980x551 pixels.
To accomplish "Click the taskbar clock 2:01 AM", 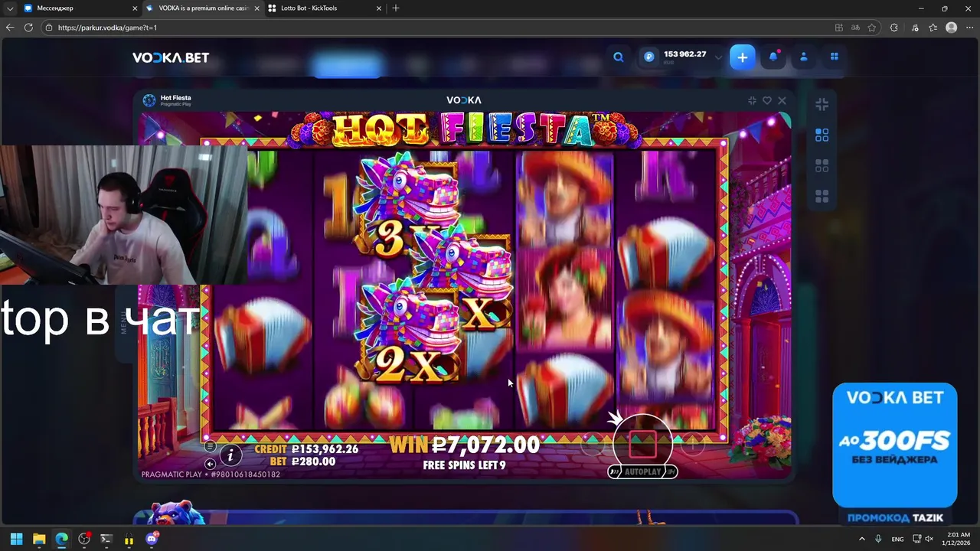I will pyautogui.click(x=957, y=539).
